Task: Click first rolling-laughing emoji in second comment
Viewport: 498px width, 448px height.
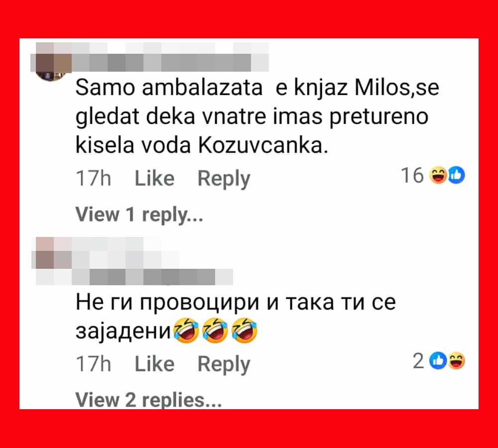Action: tap(186, 331)
